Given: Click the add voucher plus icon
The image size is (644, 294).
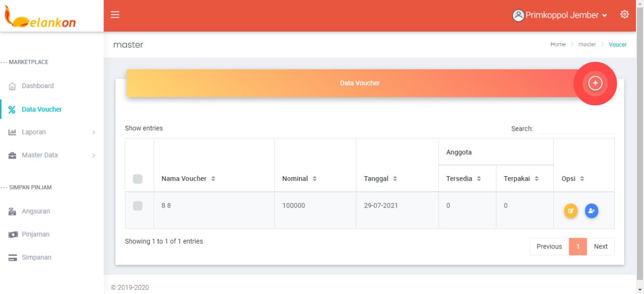Looking at the screenshot, I should tap(595, 83).
